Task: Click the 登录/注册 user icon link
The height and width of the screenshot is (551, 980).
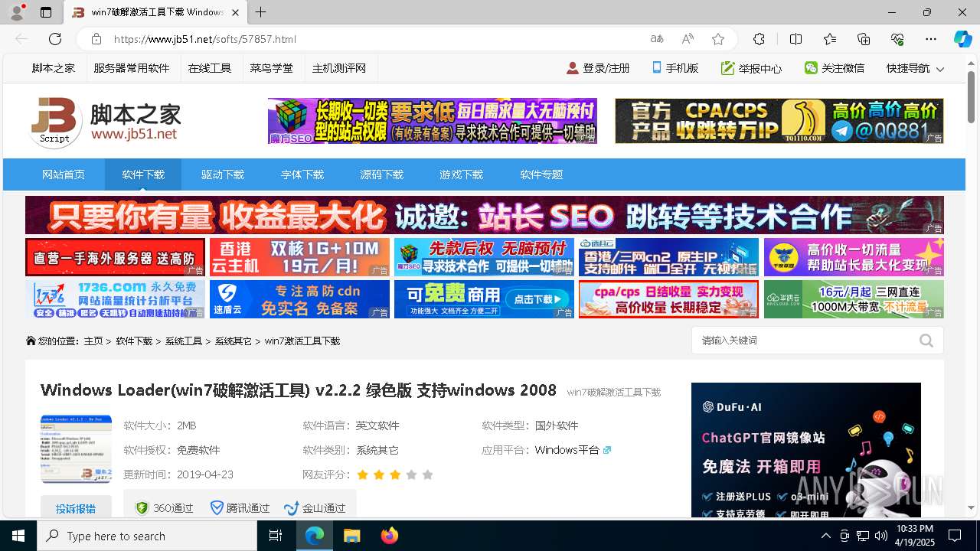Action: click(598, 68)
